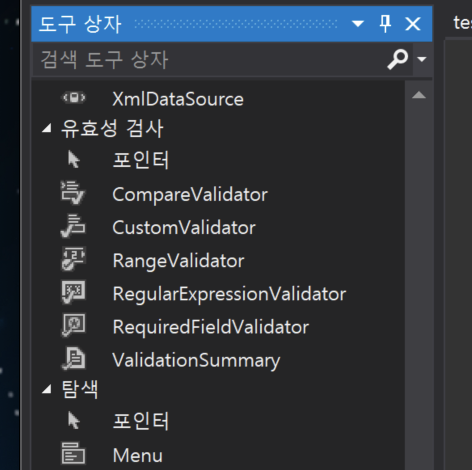Open the search options dropdown arrow
Image resolution: width=472 pixels, height=470 pixels.
coord(422,60)
